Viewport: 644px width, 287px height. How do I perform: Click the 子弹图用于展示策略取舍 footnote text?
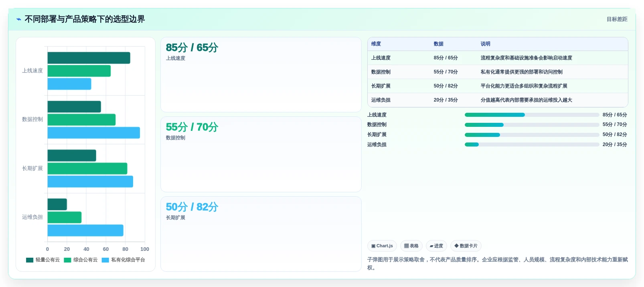498,264
